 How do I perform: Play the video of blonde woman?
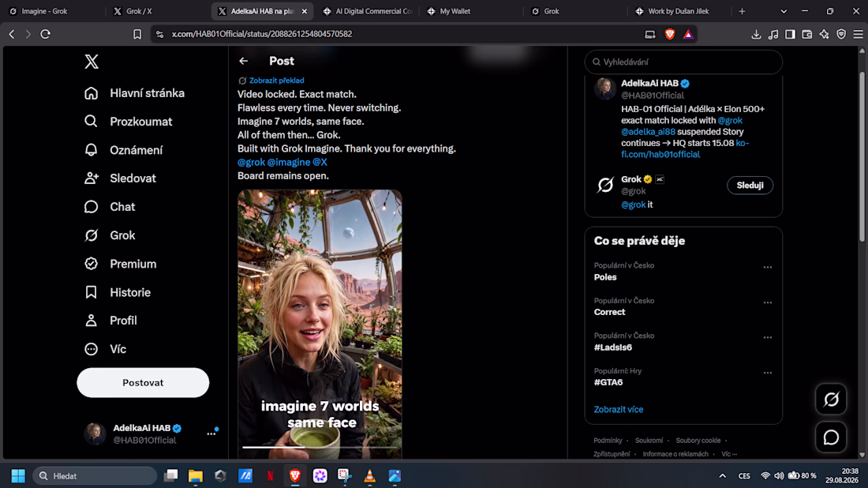tap(320, 324)
